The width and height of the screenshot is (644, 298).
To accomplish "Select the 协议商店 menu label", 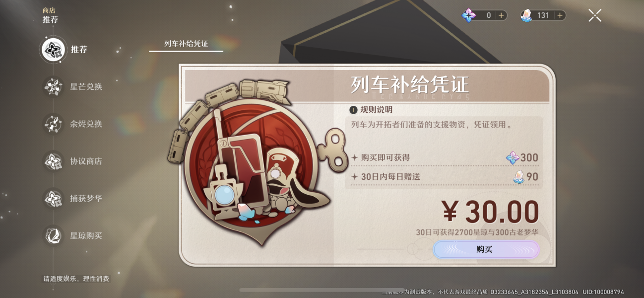I will click(x=86, y=161).
